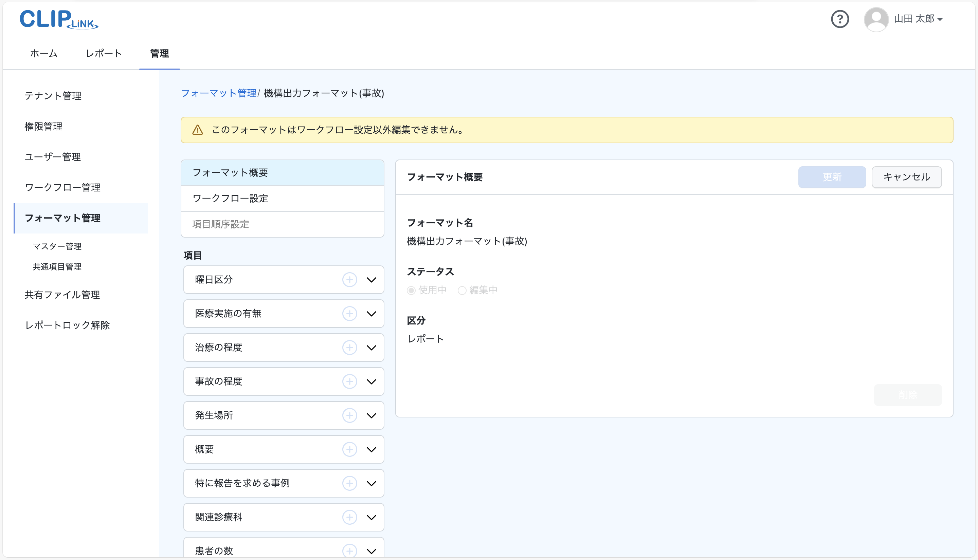The image size is (978, 560).
Task: Switch to the レポート tab
Action: click(104, 54)
